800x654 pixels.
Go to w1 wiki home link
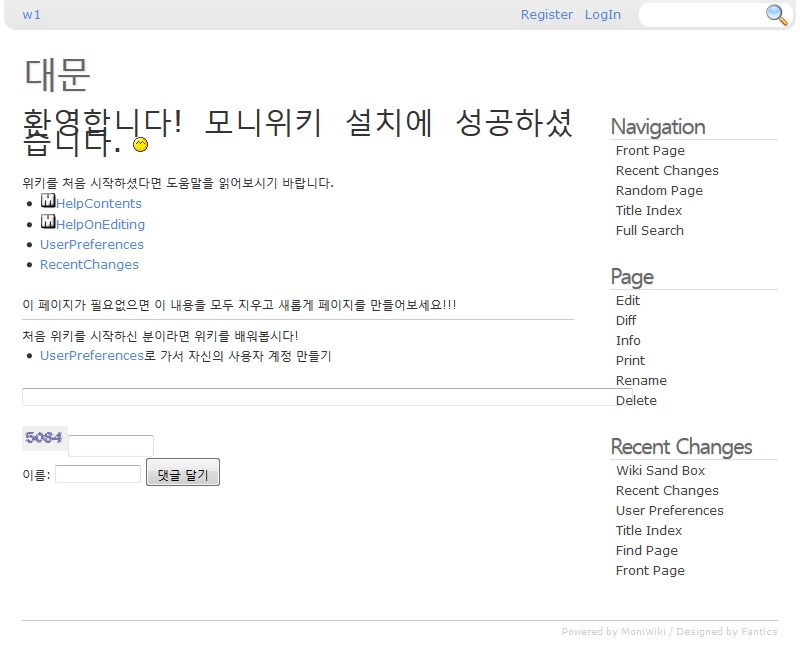[32, 15]
